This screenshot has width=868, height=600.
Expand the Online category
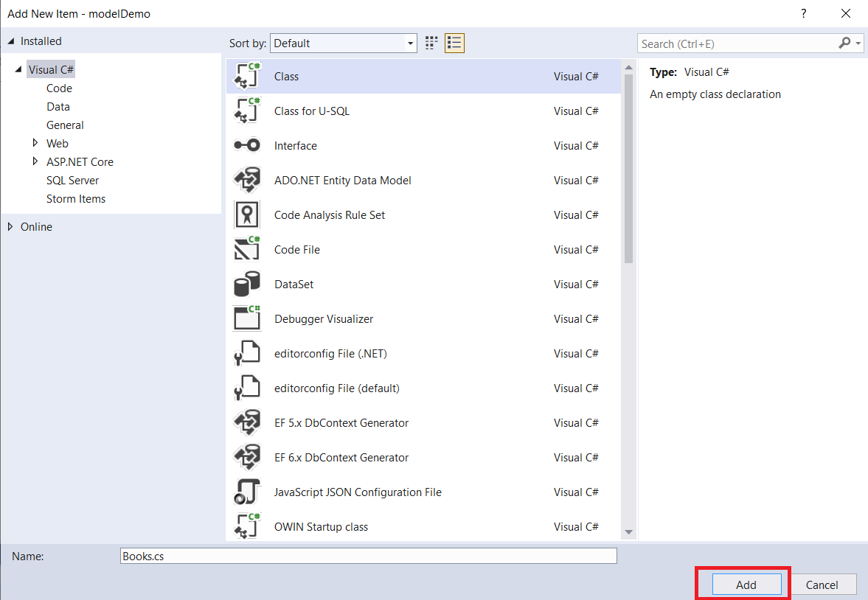[10, 227]
